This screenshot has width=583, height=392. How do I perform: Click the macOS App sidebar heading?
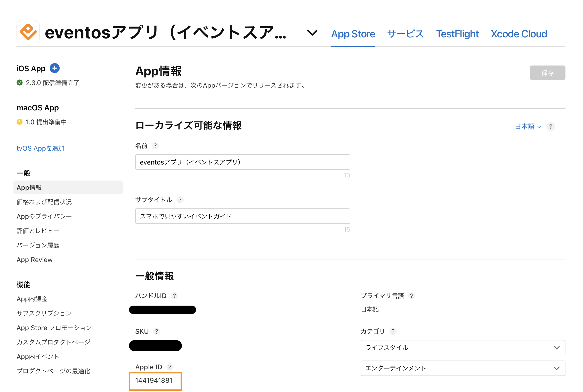[38, 108]
